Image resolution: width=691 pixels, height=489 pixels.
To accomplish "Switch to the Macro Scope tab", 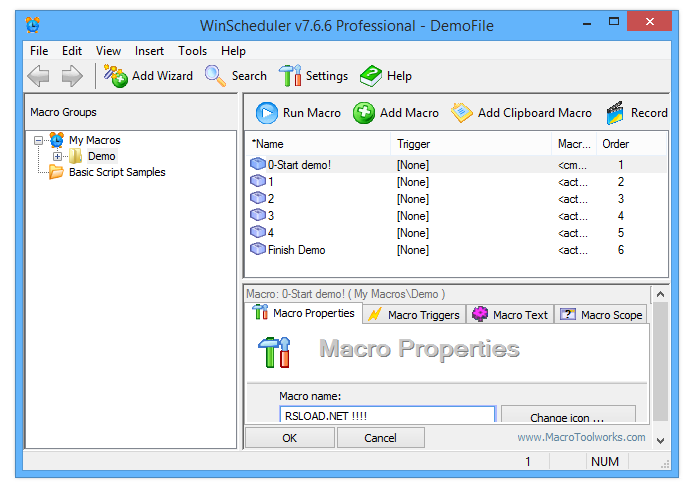I will (x=601, y=315).
